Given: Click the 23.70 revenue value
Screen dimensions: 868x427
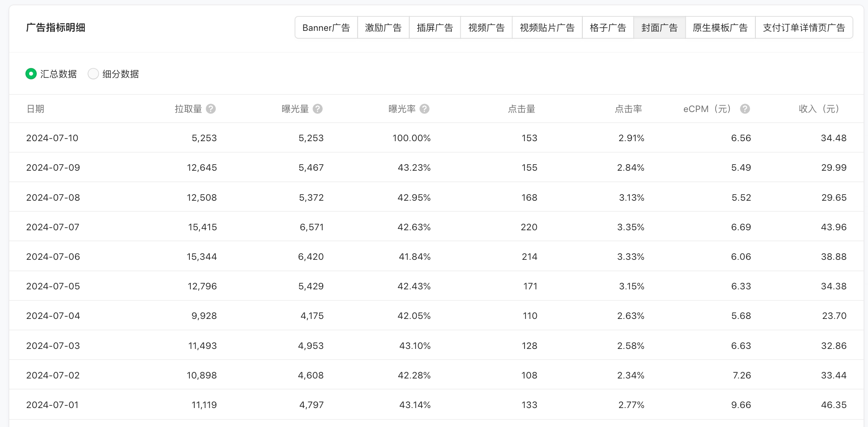Looking at the screenshot, I should [x=834, y=316].
